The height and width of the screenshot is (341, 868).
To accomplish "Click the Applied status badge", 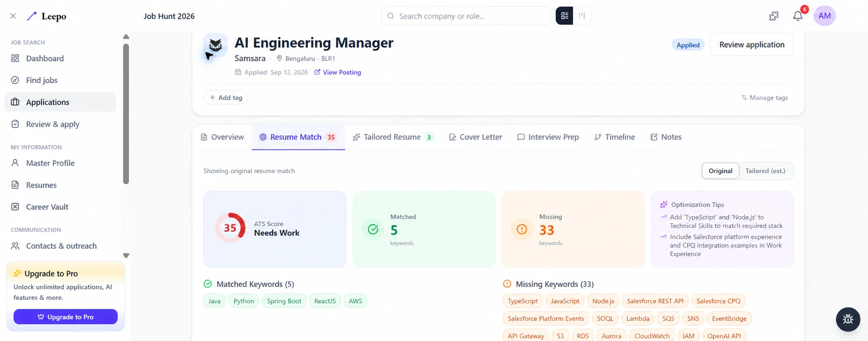I will pos(688,45).
